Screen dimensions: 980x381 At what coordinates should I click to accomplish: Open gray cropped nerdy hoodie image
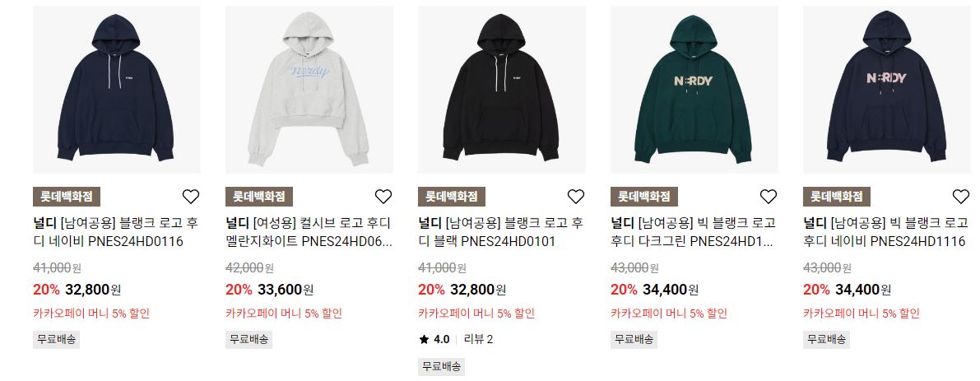click(309, 90)
